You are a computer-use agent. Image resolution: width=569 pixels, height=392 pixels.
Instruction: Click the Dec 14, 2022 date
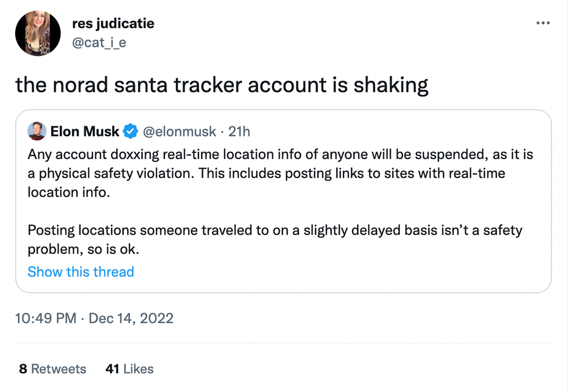pyautogui.click(x=131, y=318)
